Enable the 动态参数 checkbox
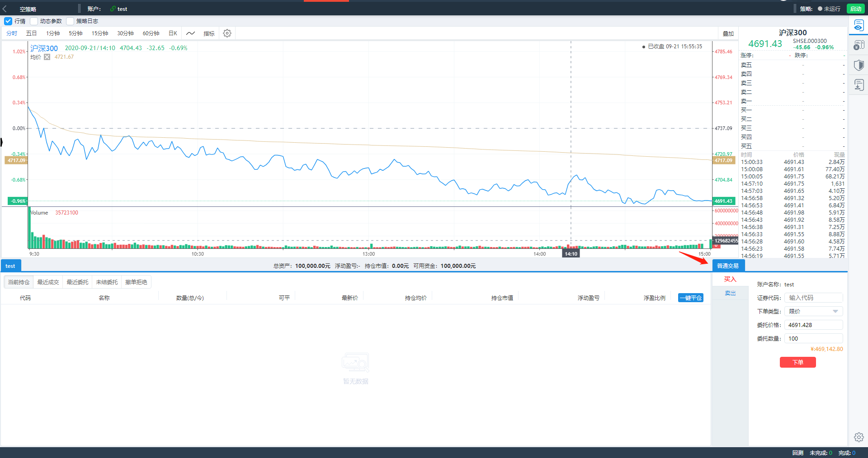Viewport: 868px width, 458px height. click(34, 21)
